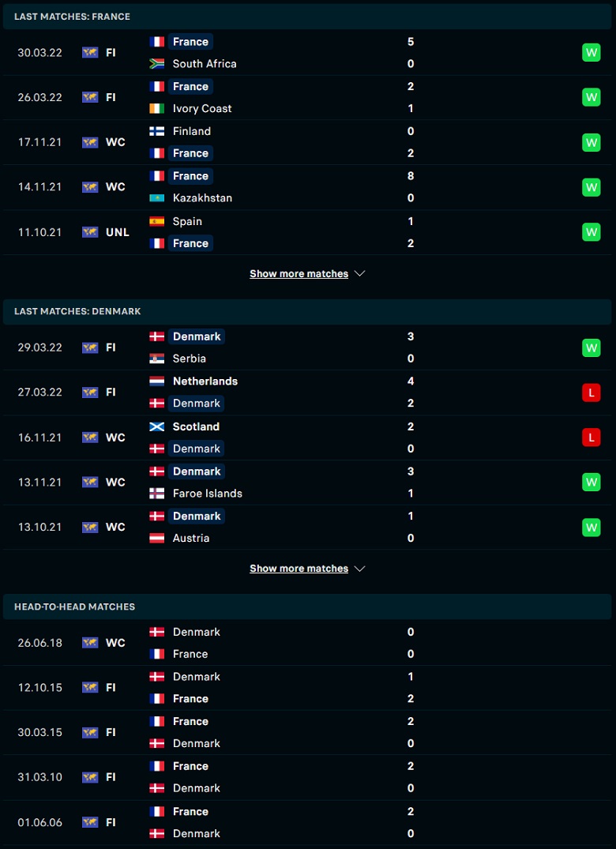Expand Show more matches under France
This screenshot has height=849, width=616.
click(x=299, y=273)
